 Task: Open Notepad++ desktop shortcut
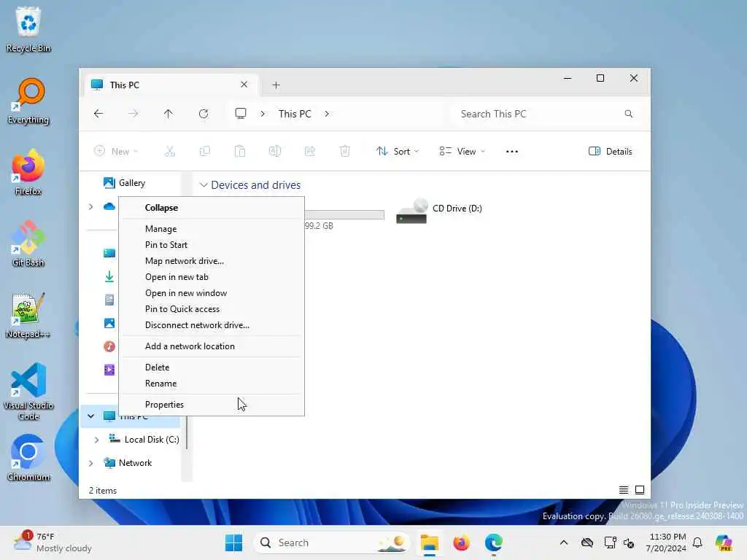28,316
